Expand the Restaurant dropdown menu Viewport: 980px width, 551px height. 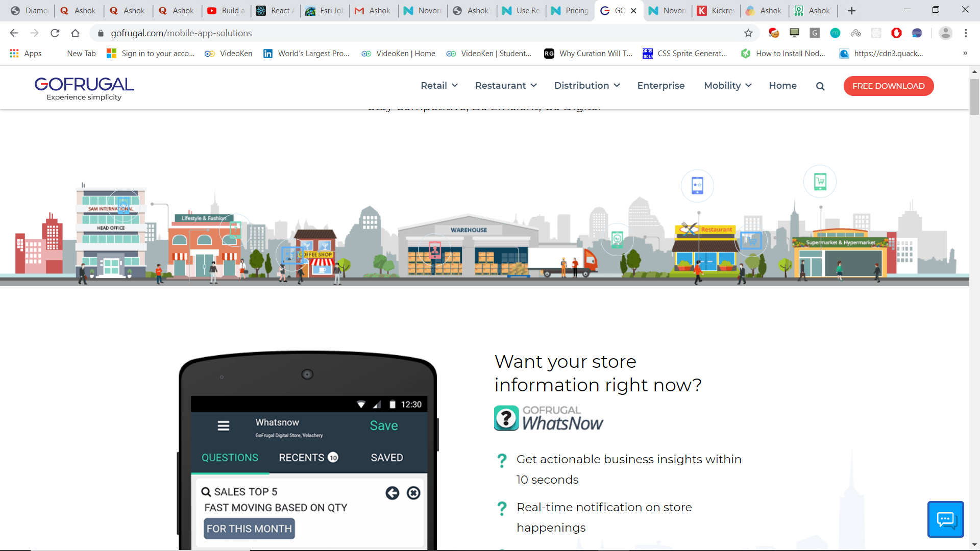[x=506, y=86]
